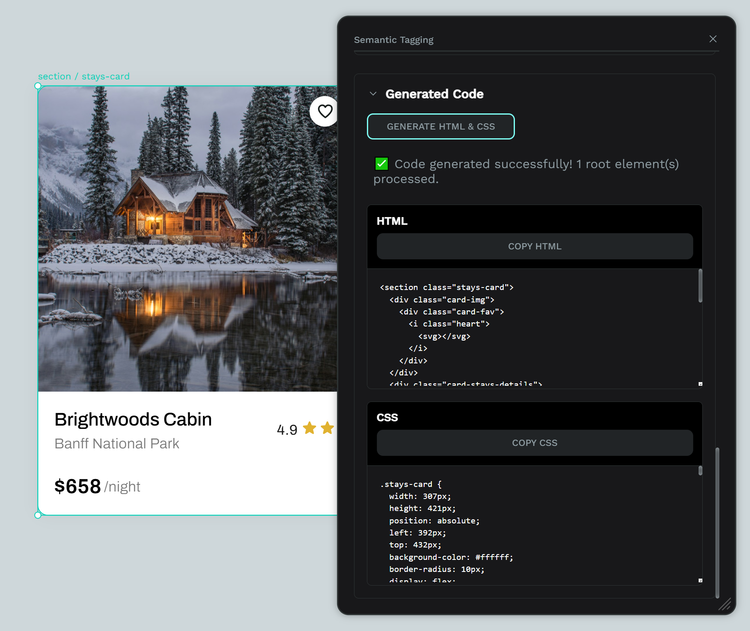750x631 pixels.
Task: Click the first gold star rating icon
Action: click(x=310, y=428)
